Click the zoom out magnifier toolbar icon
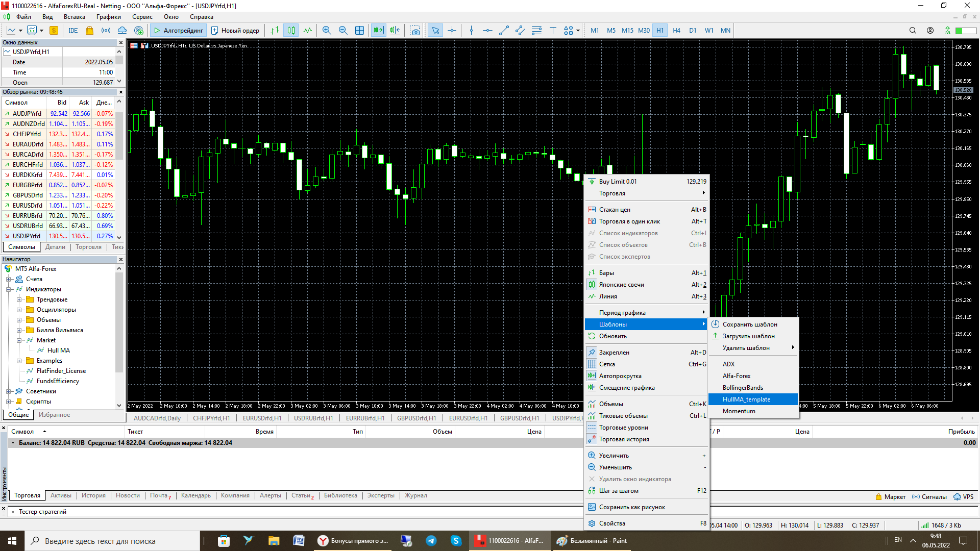This screenshot has height=551, width=980. [x=343, y=31]
